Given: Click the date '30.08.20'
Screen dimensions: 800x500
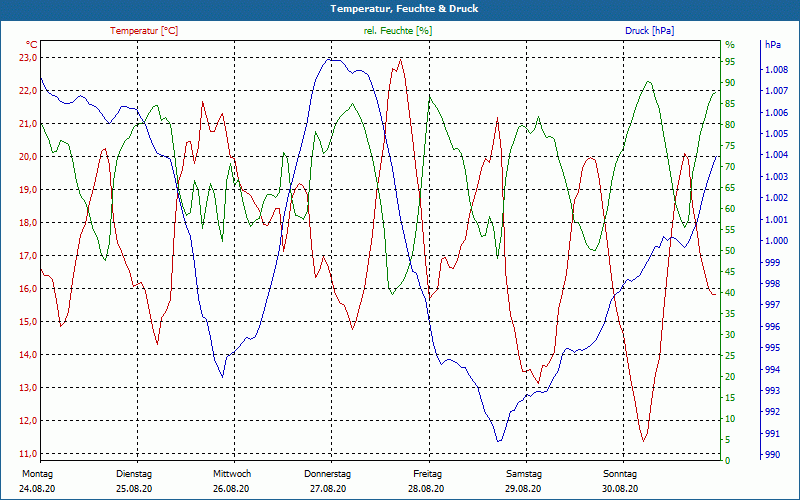Looking at the screenshot, I should tap(620, 489).
